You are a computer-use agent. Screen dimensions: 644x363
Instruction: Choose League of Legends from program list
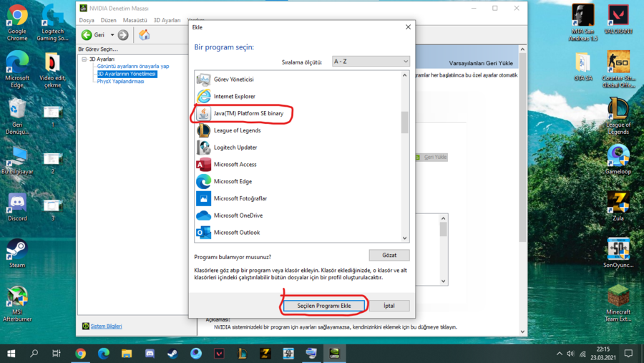237,130
